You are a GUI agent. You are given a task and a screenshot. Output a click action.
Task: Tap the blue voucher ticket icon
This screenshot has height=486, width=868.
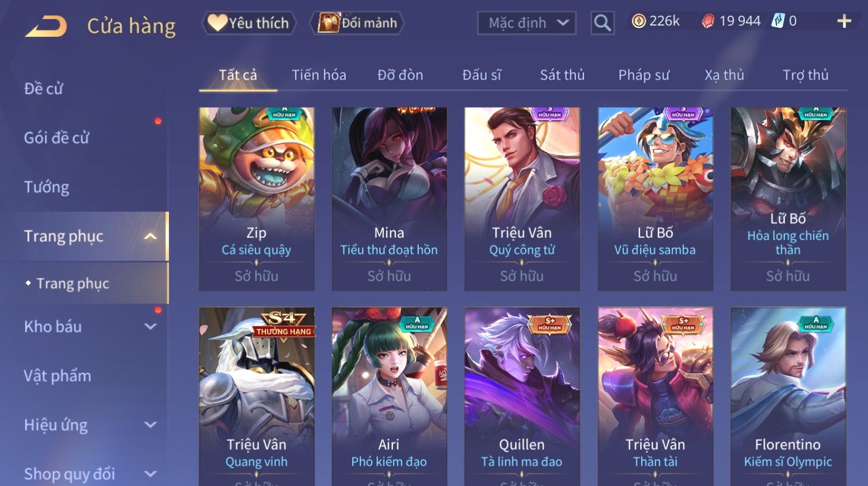pyautogui.click(x=778, y=21)
